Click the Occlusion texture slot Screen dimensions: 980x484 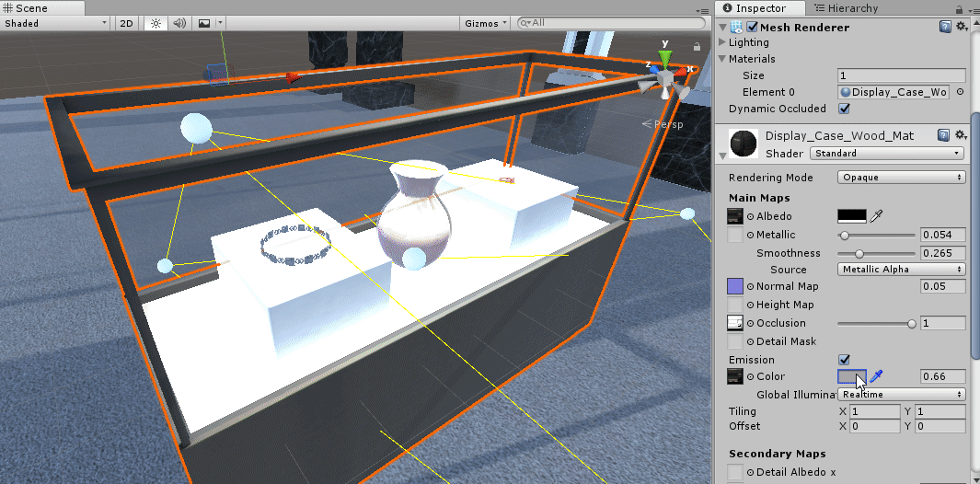click(735, 323)
